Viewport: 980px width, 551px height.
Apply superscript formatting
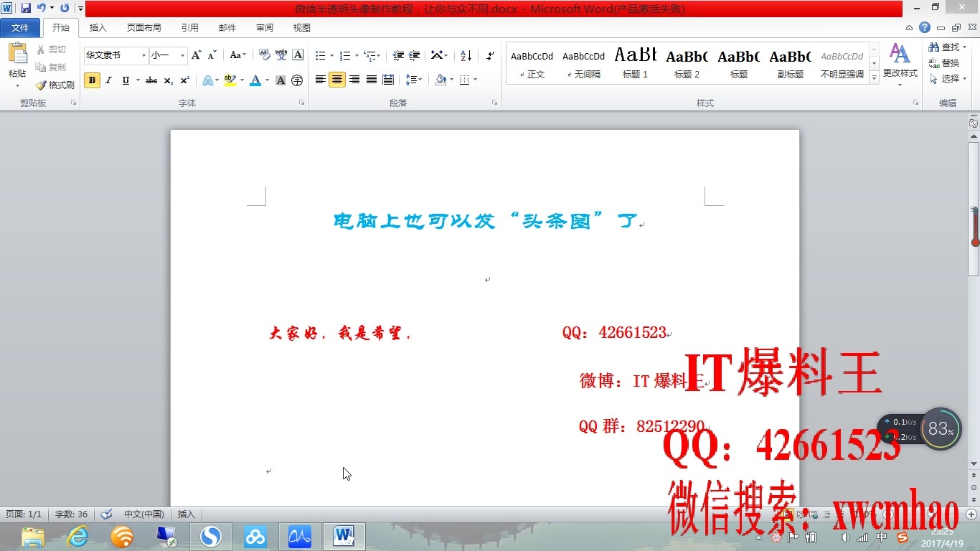[184, 80]
